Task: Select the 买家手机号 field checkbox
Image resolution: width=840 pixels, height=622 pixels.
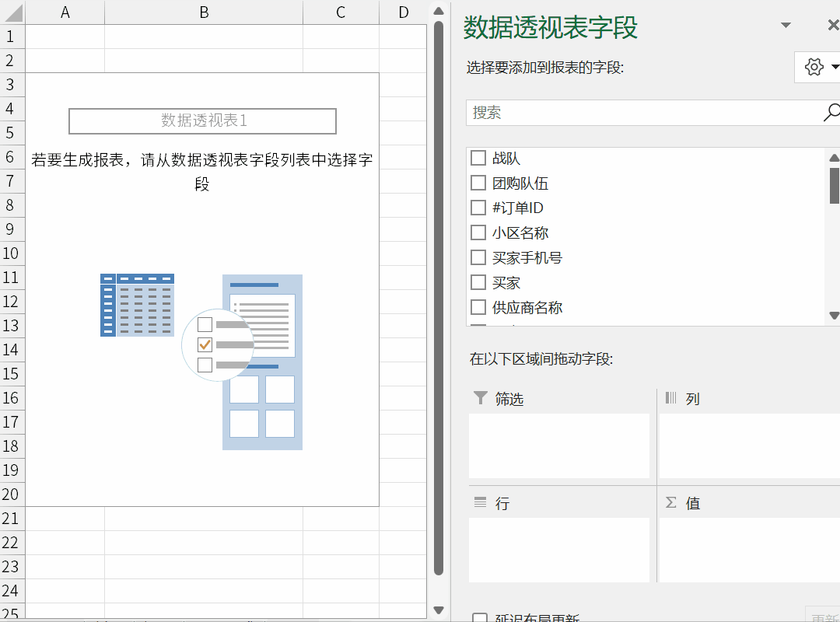Action: [478, 257]
